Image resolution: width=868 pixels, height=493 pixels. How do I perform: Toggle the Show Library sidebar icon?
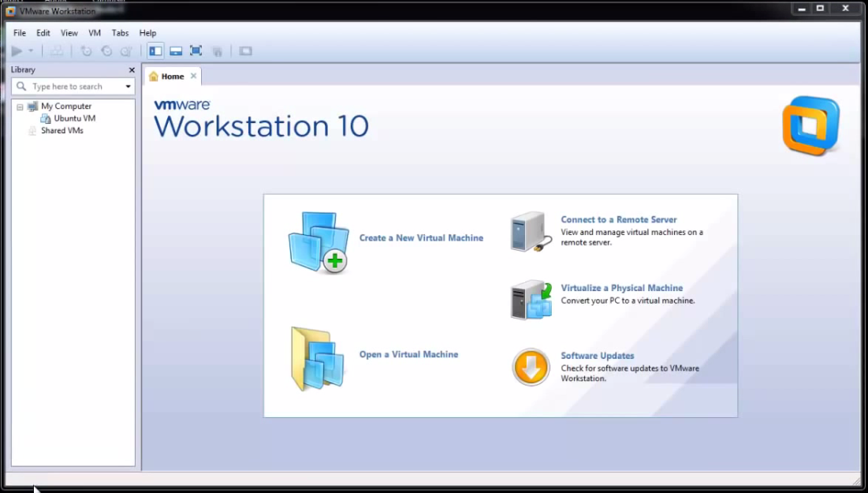[155, 51]
